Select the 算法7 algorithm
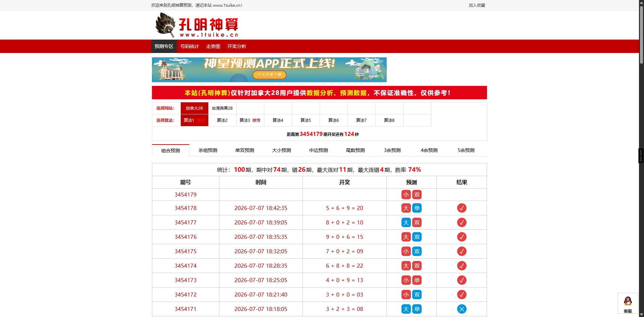The height and width of the screenshot is (317, 644). (362, 120)
